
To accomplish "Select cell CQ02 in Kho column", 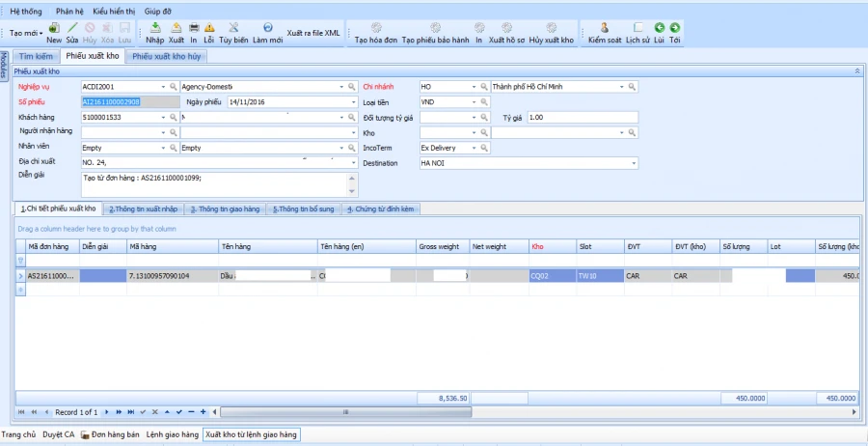I will [x=553, y=275].
